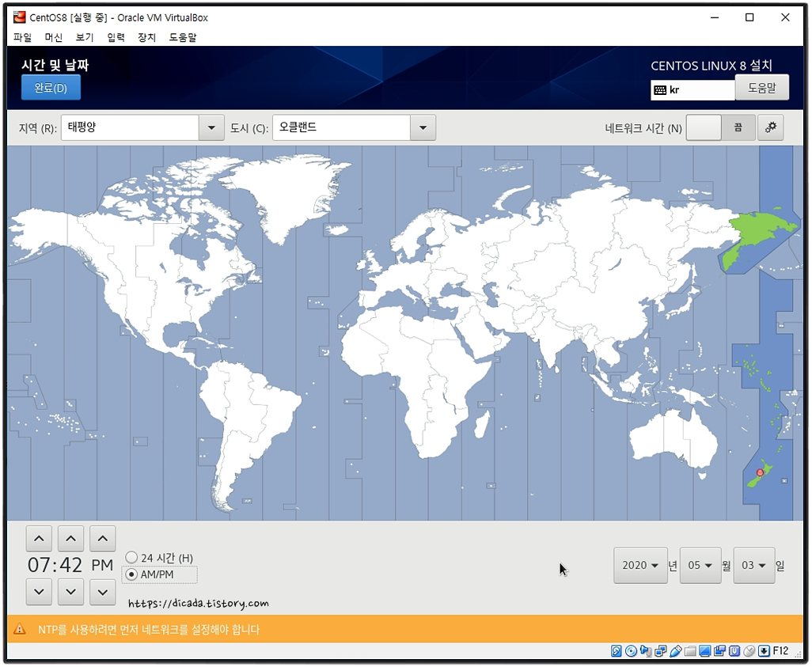Open the 파일 menu
This screenshot has height=667, width=812.
pyautogui.click(x=23, y=37)
